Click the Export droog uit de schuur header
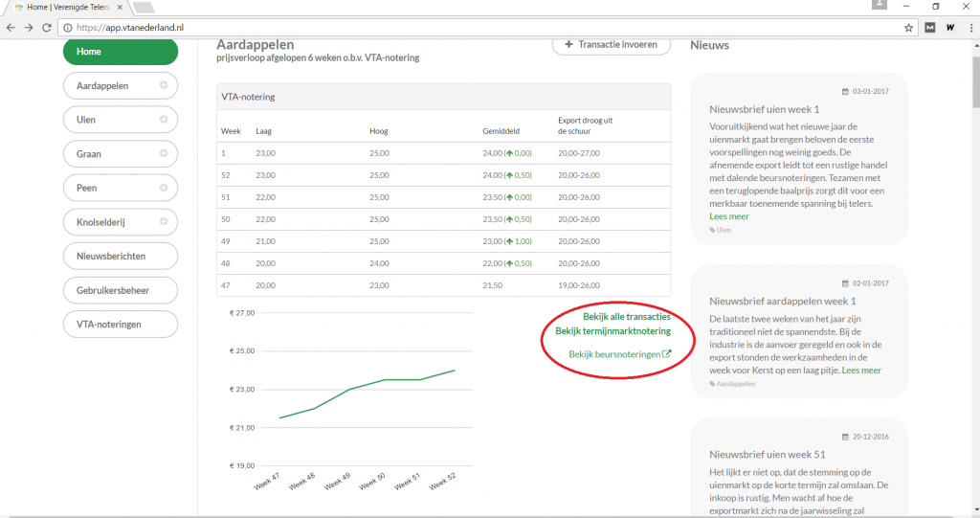Viewport: 980px width, 518px height. [585, 125]
